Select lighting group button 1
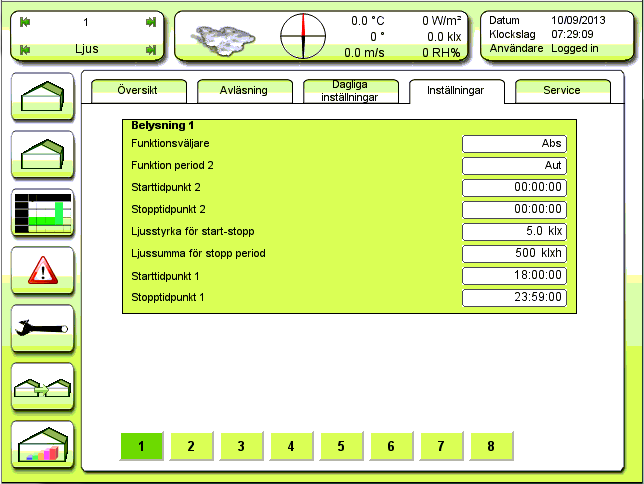This screenshot has height=484, width=644. (x=141, y=446)
